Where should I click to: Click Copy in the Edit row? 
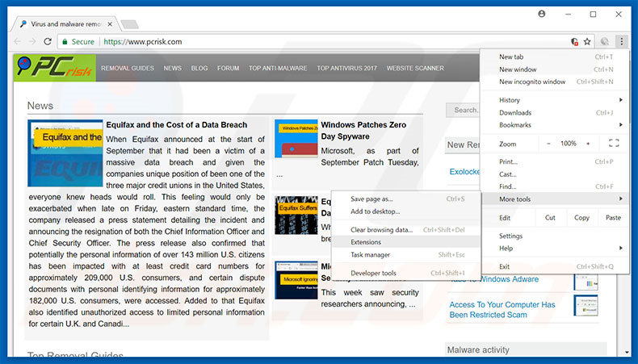pyautogui.click(x=581, y=218)
